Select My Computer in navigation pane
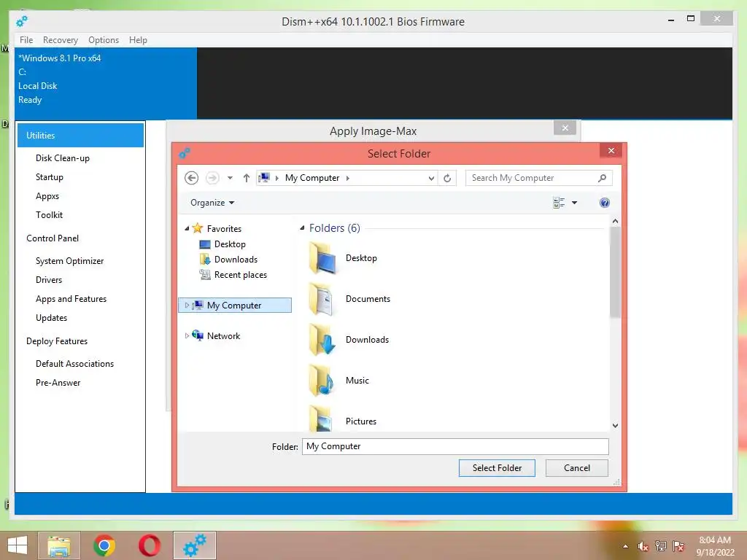This screenshot has width=747, height=560. [x=234, y=306]
